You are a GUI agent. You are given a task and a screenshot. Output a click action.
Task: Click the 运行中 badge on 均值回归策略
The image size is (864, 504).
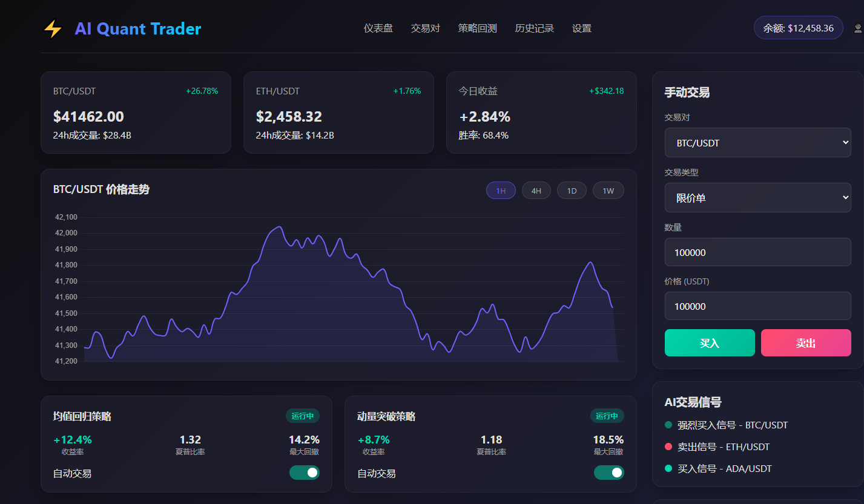[x=303, y=416]
